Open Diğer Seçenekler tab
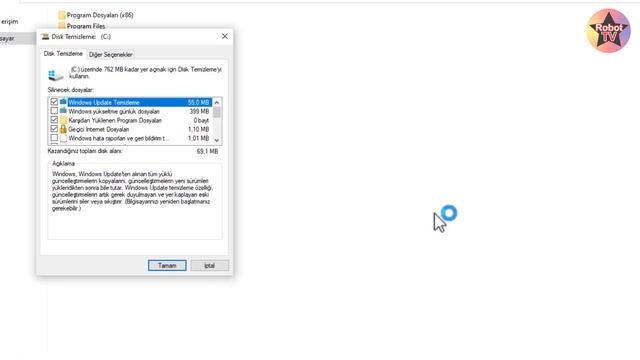640x360 pixels. [111, 55]
